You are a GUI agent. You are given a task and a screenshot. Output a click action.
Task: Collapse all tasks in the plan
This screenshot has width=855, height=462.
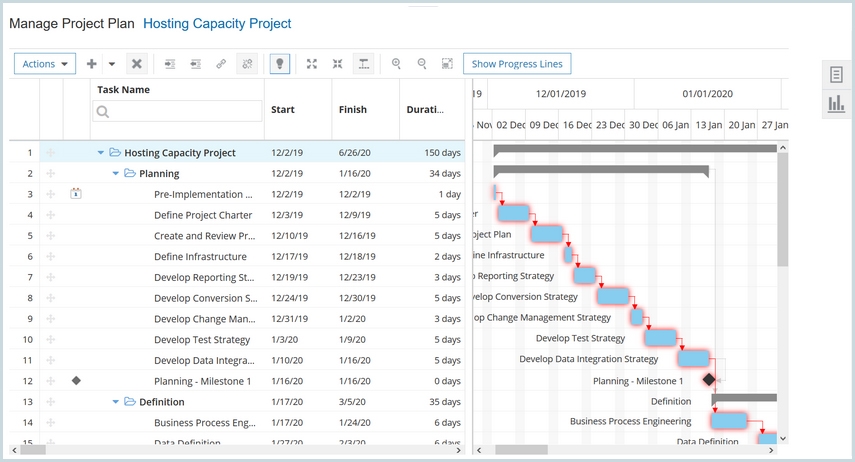pyautogui.click(x=337, y=64)
